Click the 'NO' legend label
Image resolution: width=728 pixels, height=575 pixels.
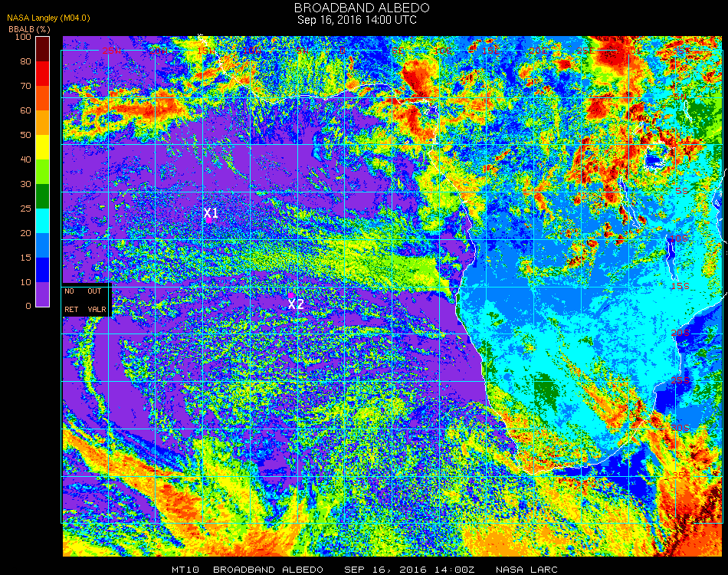pyautogui.click(x=69, y=291)
